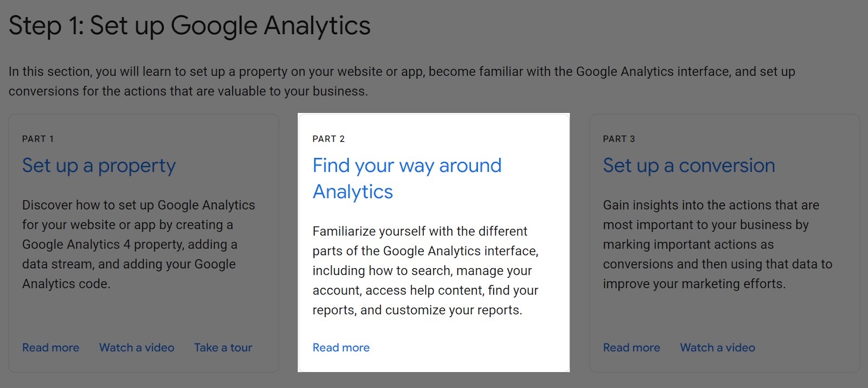
Task: Select 'Watch a video' for conversions
Action: (717, 347)
